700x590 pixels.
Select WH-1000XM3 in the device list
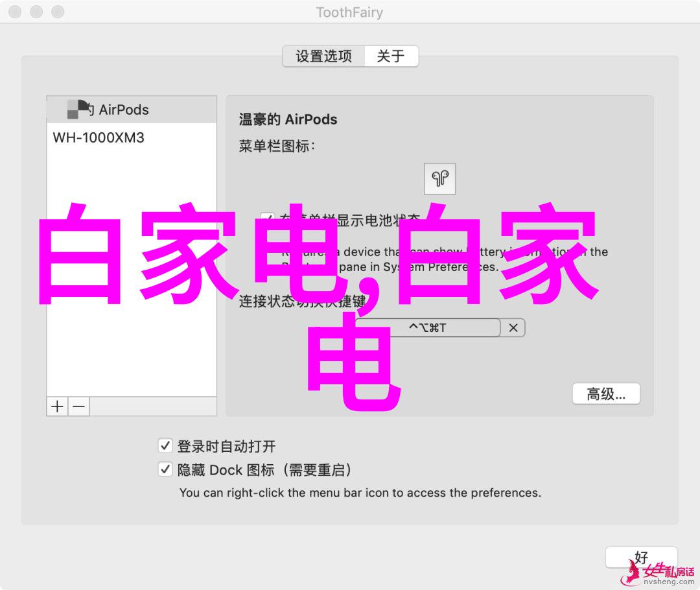coord(99,137)
